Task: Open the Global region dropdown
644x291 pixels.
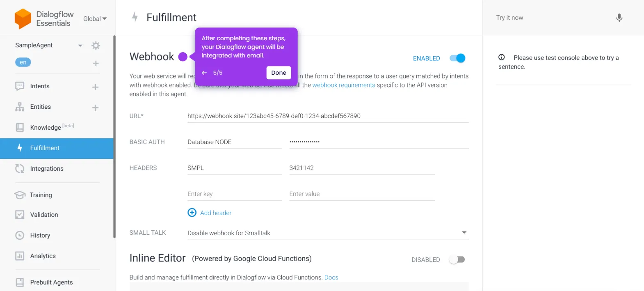Action: [x=95, y=18]
